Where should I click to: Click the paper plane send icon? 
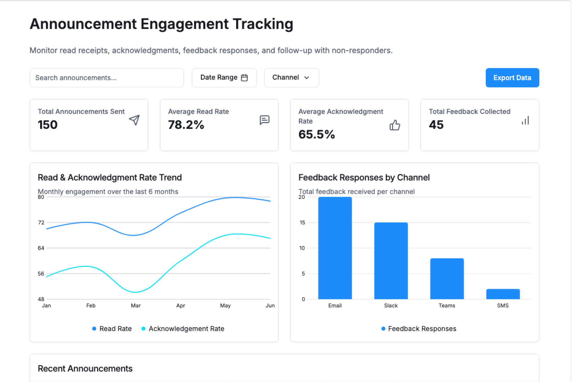[x=134, y=120]
